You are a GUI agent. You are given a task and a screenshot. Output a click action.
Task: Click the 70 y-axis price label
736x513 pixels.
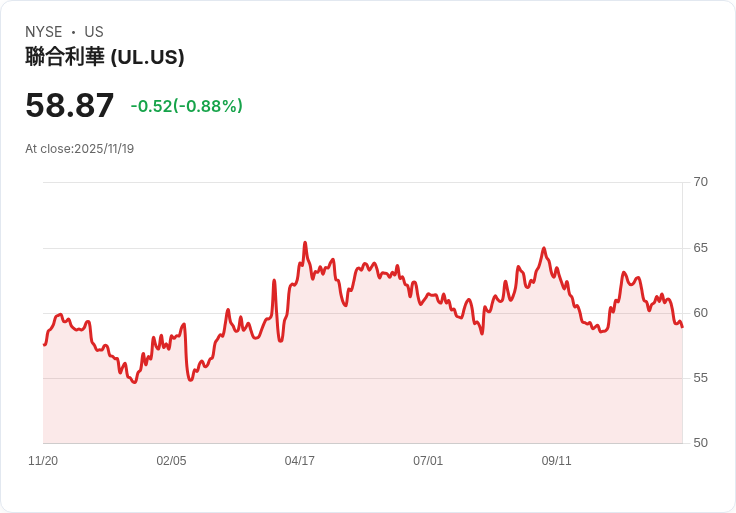click(700, 182)
